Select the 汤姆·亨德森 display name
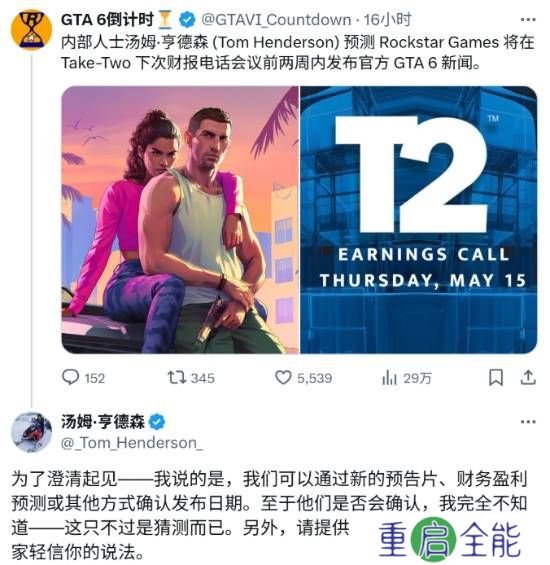 coord(103,422)
